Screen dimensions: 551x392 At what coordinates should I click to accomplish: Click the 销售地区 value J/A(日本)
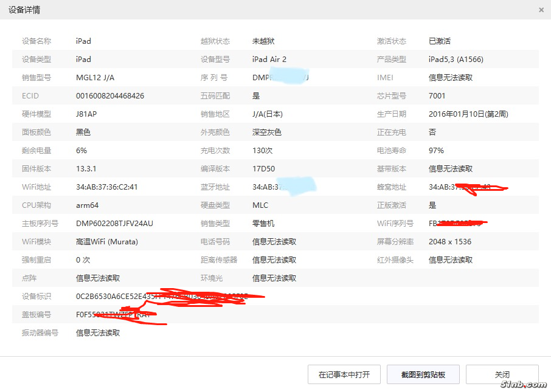268,114
